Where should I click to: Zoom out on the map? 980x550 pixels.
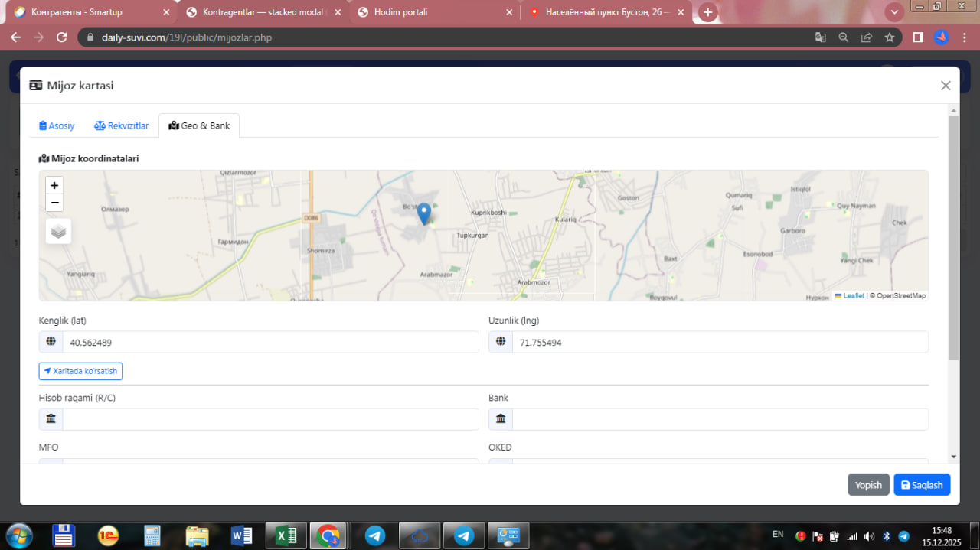click(x=54, y=203)
